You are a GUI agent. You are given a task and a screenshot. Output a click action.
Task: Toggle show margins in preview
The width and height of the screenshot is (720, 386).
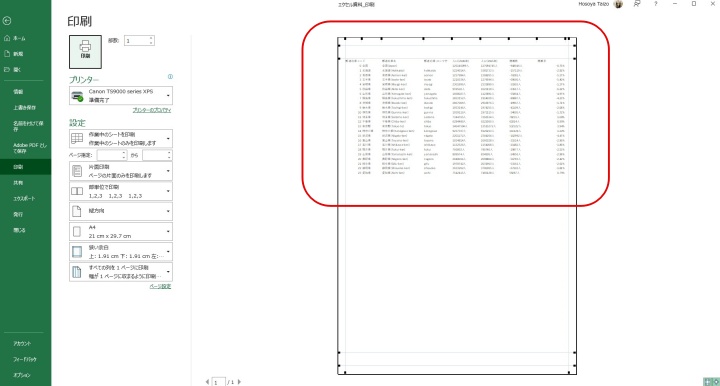708,382
